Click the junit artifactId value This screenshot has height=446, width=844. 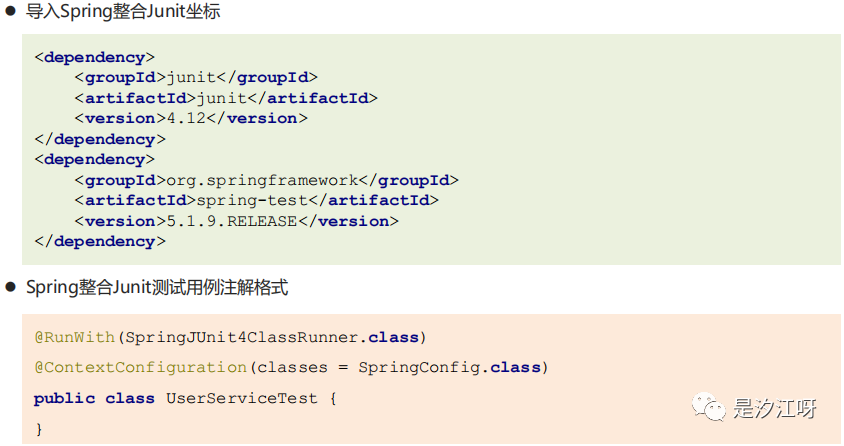click(x=222, y=98)
